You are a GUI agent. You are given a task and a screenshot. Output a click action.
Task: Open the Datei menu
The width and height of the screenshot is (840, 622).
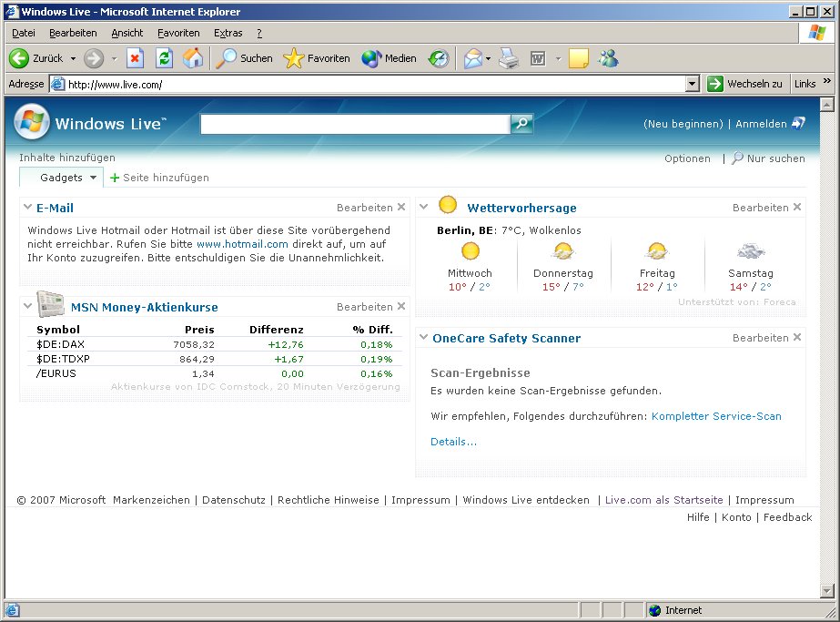24,34
